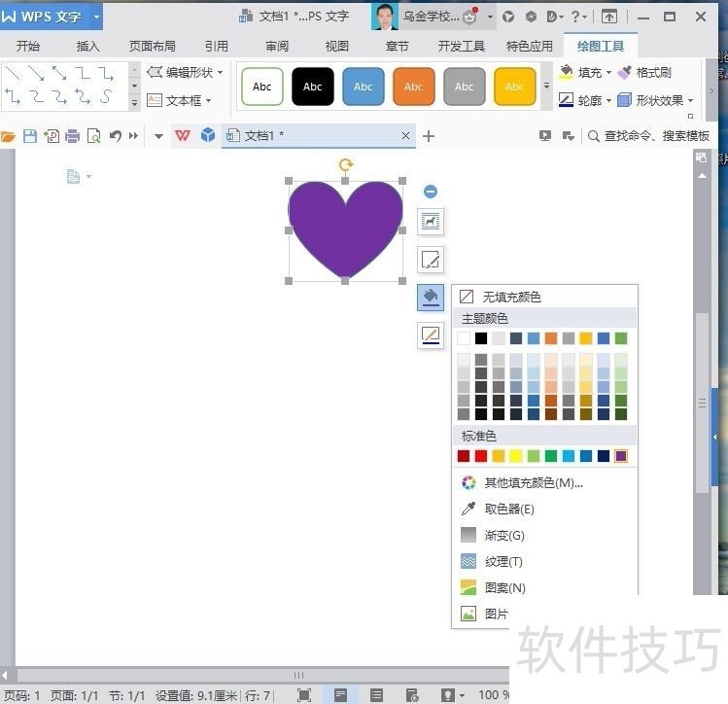Expand the Shape Effects (形状效果) dropdown

pyautogui.click(x=690, y=100)
